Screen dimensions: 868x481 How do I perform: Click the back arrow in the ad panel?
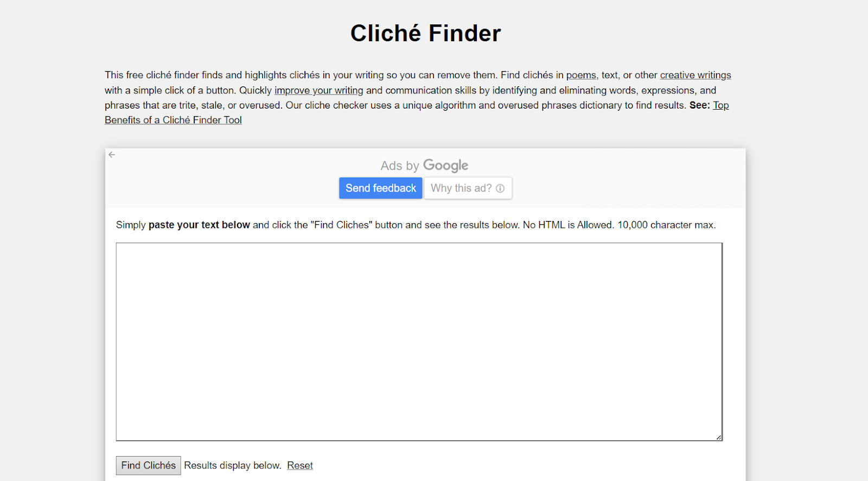pyautogui.click(x=112, y=155)
